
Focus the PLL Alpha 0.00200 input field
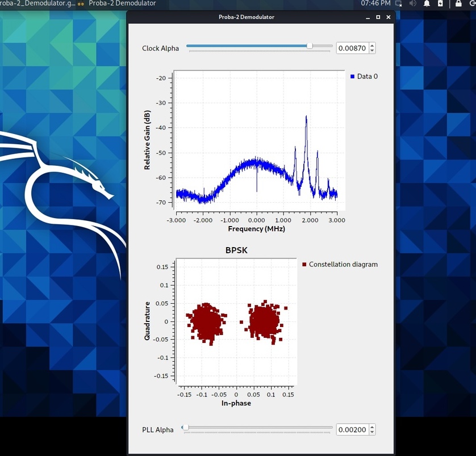[x=352, y=430]
